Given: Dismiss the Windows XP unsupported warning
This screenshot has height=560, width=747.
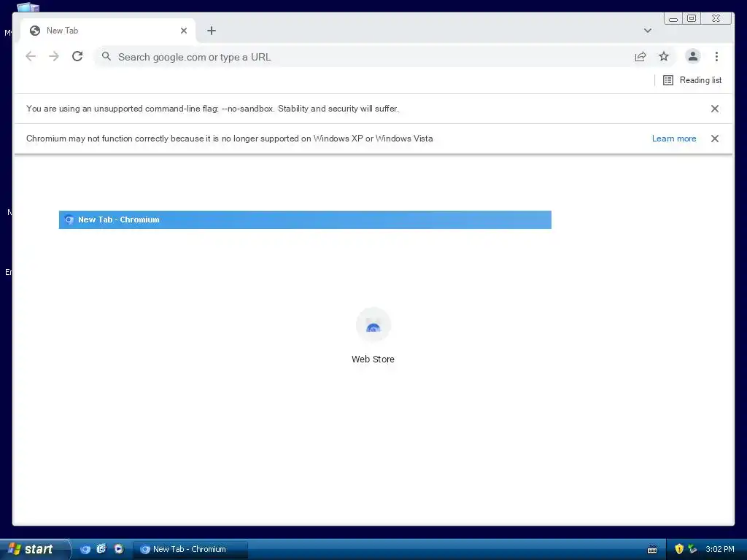Looking at the screenshot, I should 715,139.
